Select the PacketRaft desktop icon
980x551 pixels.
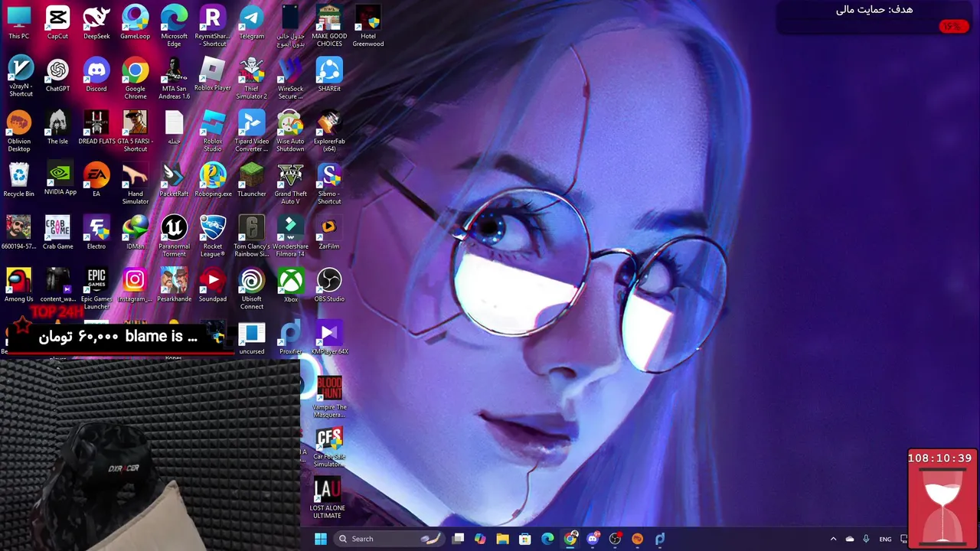click(x=174, y=180)
